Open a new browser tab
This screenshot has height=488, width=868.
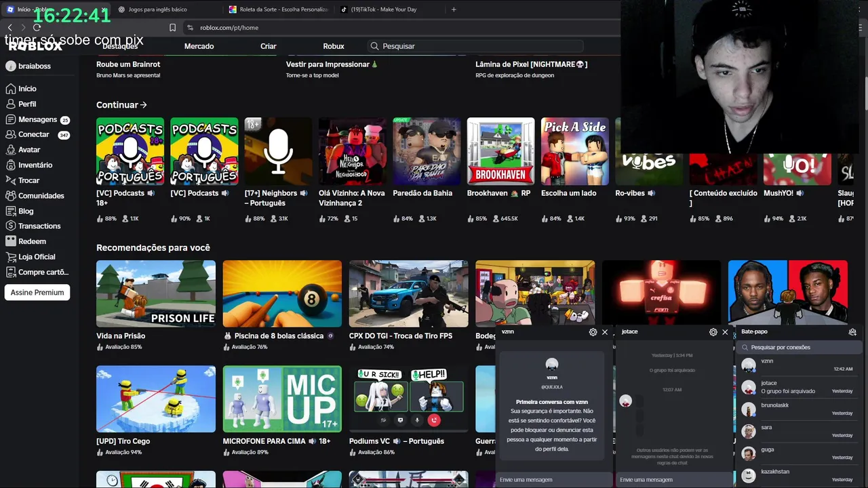454,9
